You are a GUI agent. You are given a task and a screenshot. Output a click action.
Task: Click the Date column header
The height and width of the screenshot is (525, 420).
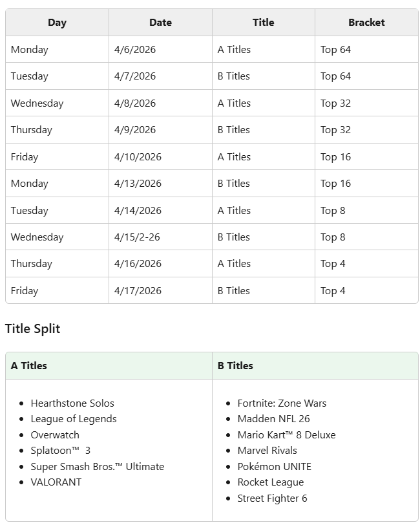click(x=160, y=23)
